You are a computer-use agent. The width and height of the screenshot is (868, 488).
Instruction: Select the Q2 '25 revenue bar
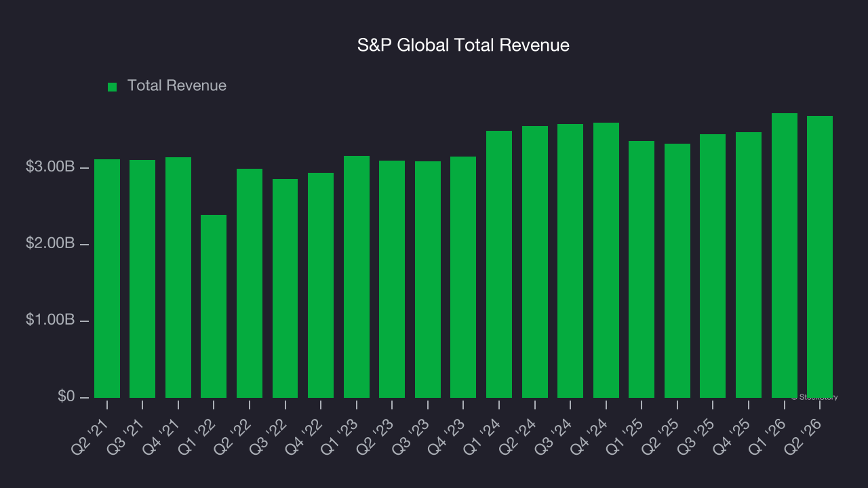pyautogui.click(x=677, y=270)
